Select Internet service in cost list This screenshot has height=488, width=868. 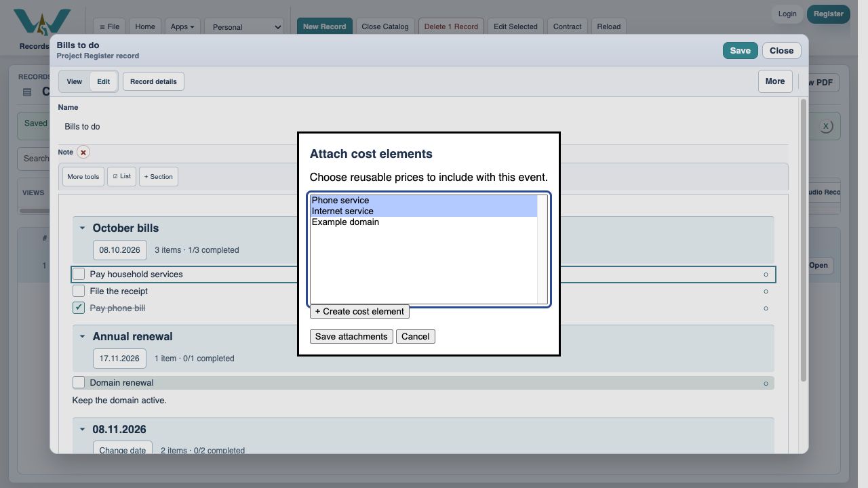coord(424,211)
